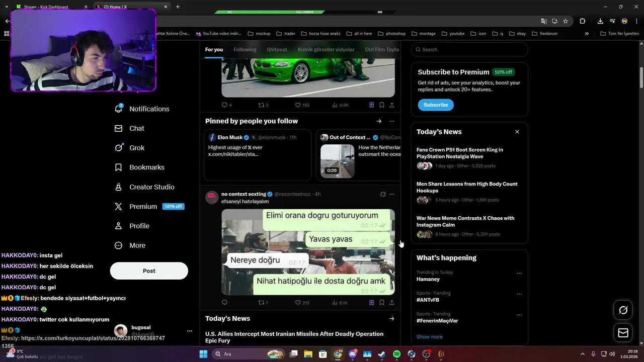Click Show more under What's happening
The height and width of the screenshot is (362, 644).
coord(430,337)
